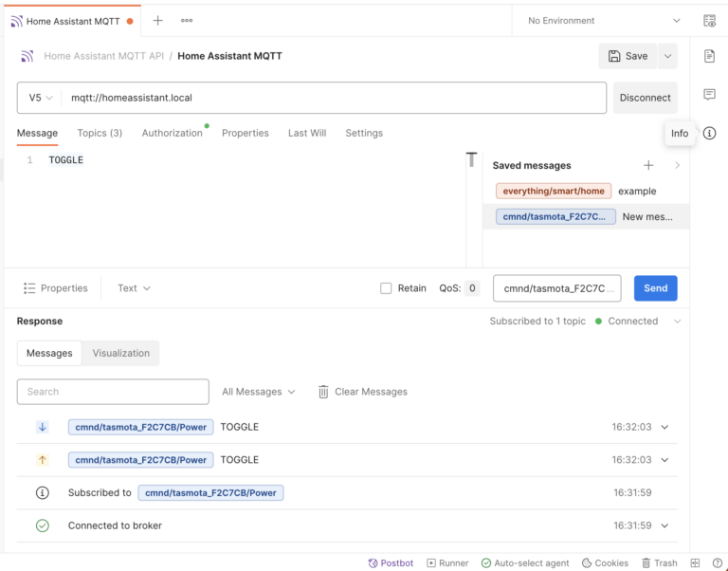This screenshot has width=728, height=571.
Task: Open comments icon in right sidebar
Action: (x=709, y=94)
